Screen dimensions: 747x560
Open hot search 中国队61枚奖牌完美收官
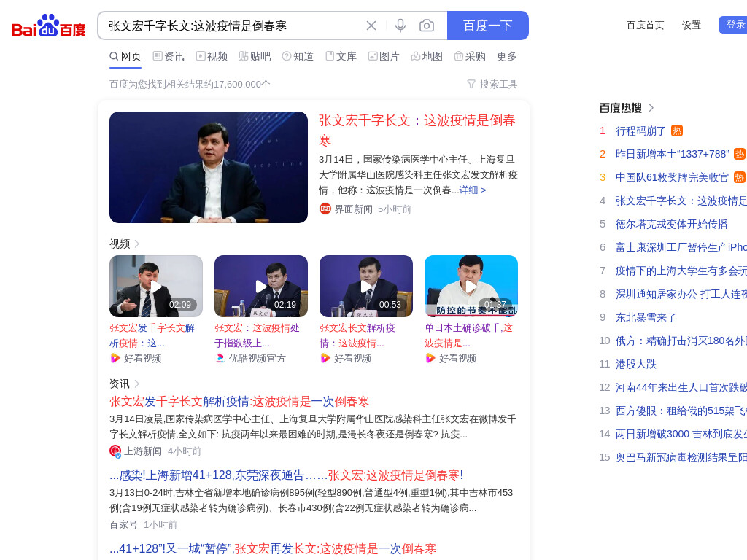point(672,178)
